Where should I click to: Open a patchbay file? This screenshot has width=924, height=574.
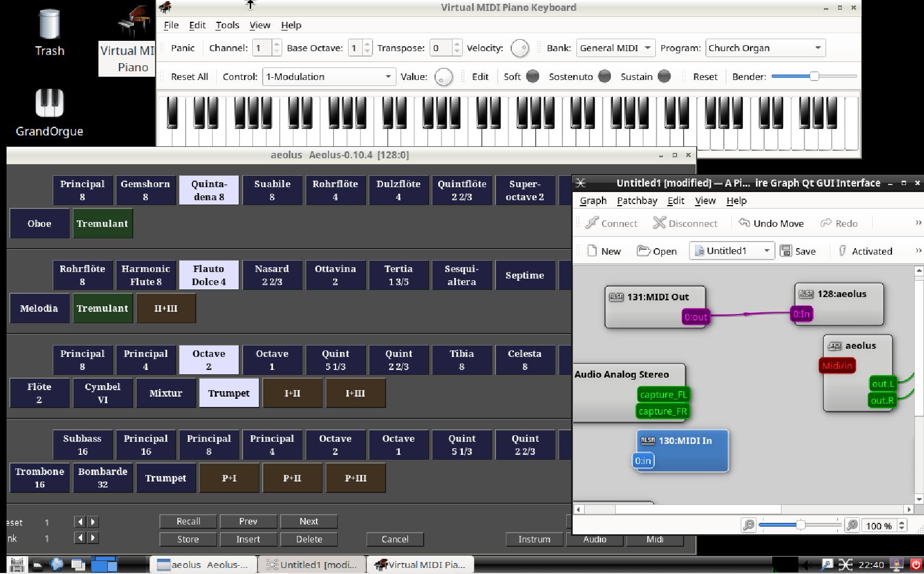click(657, 251)
